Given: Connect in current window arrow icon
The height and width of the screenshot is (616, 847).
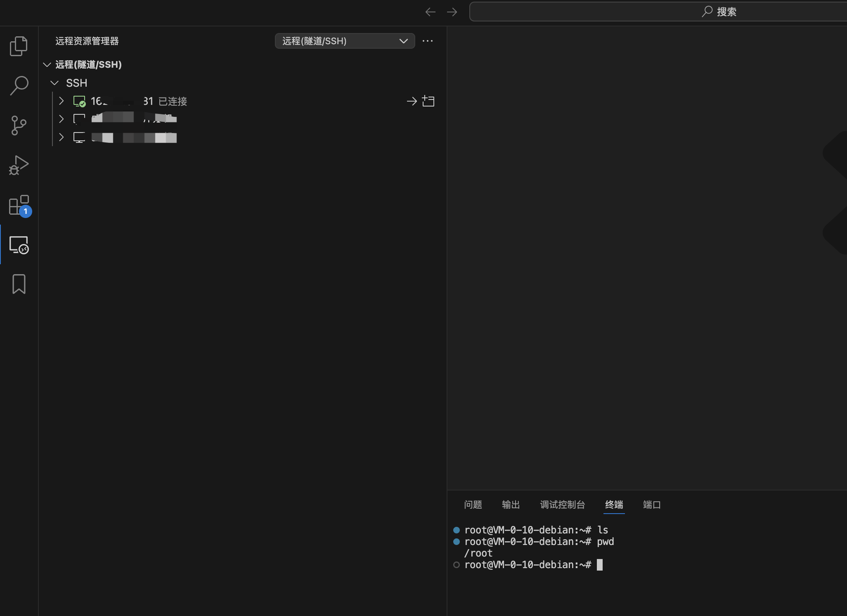Looking at the screenshot, I should [x=412, y=101].
